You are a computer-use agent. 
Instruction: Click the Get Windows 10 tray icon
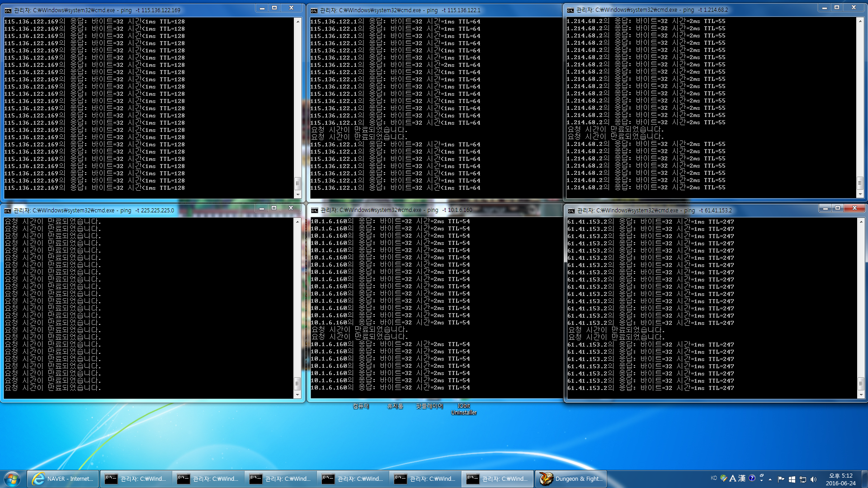(x=792, y=479)
